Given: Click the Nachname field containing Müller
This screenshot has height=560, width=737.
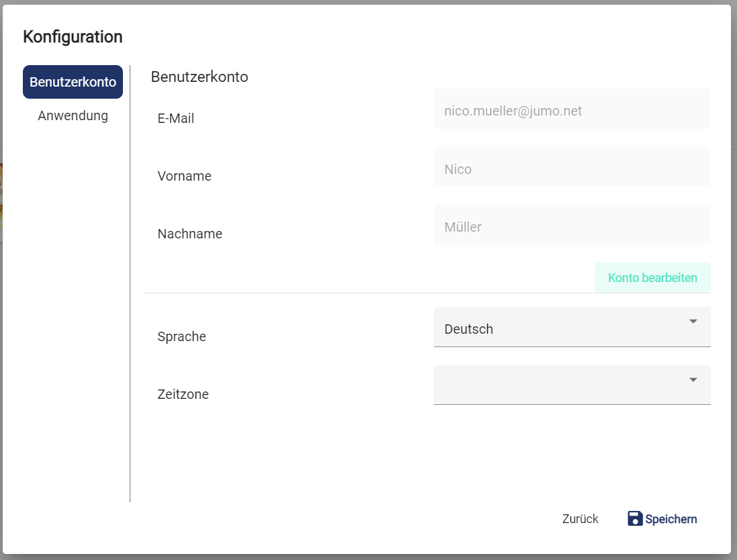Looking at the screenshot, I should click(572, 226).
